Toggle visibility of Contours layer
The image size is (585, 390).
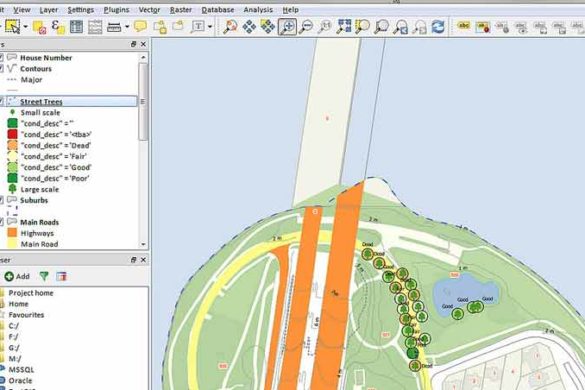(1, 69)
